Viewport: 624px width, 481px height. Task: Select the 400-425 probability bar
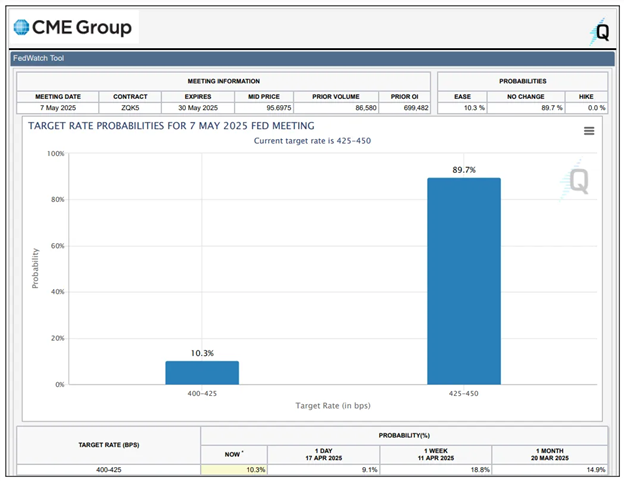202,372
